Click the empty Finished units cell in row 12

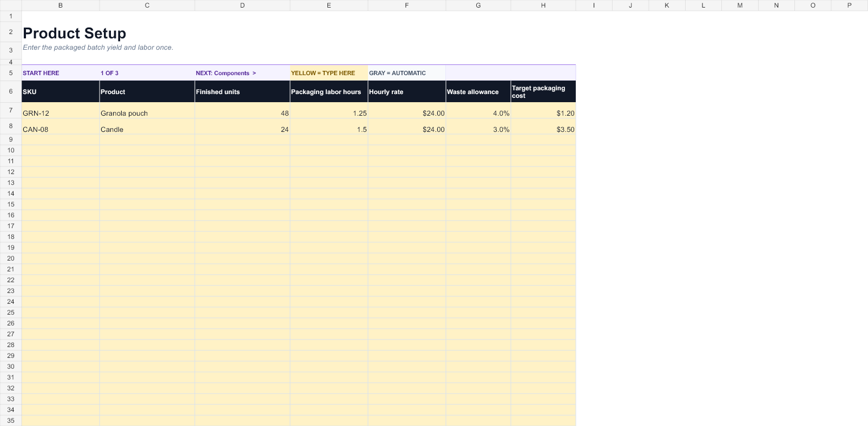point(242,172)
